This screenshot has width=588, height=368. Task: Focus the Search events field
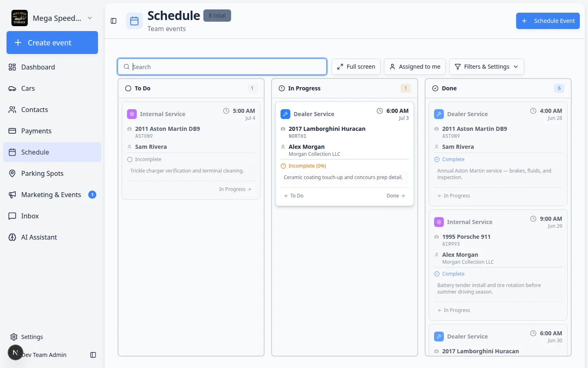[222, 67]
